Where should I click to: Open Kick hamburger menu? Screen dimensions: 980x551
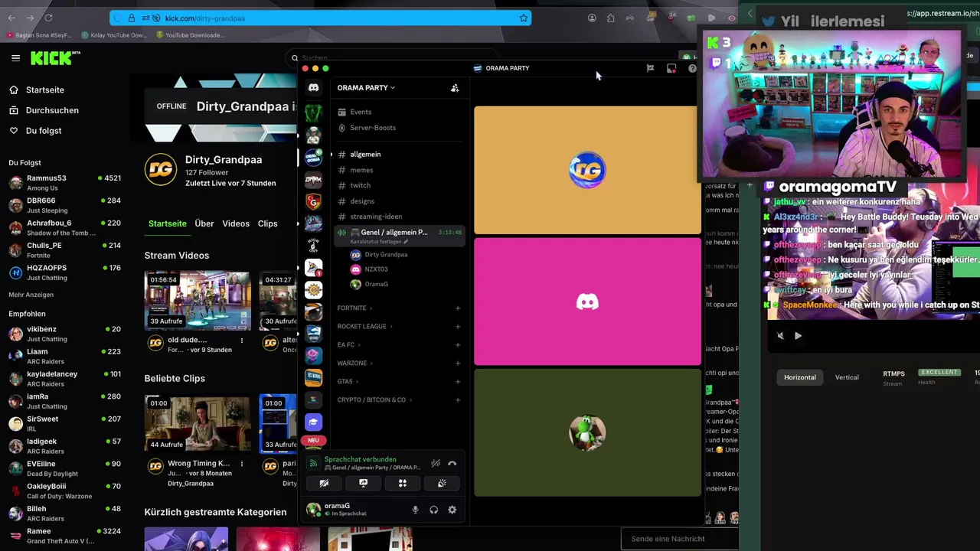pos(15,57)
